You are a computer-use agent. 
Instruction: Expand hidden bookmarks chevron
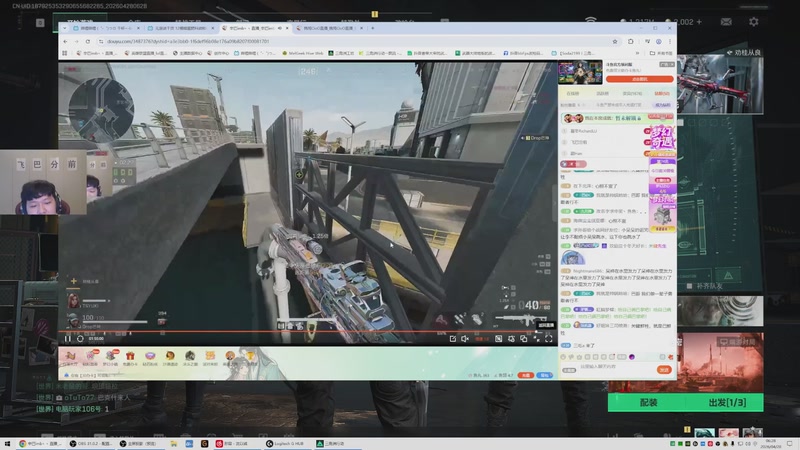pyautogui.click(x=637, y=53)
